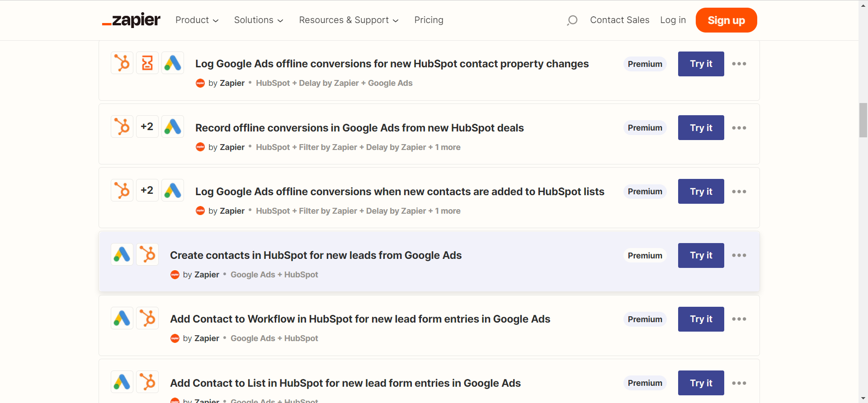Click the Zapier logo in the header
This screenshot has width=868, height=403.
point(131,20)
